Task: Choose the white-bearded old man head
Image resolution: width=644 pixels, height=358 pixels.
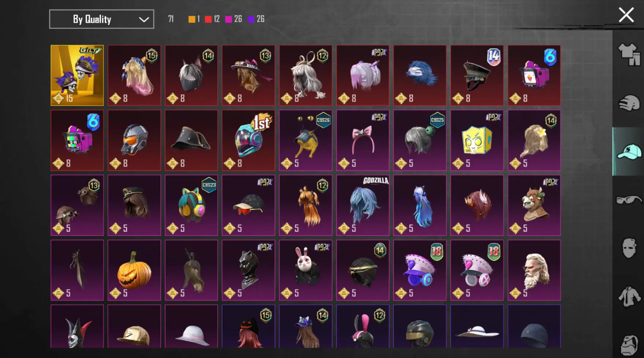Action: (534, 270)
